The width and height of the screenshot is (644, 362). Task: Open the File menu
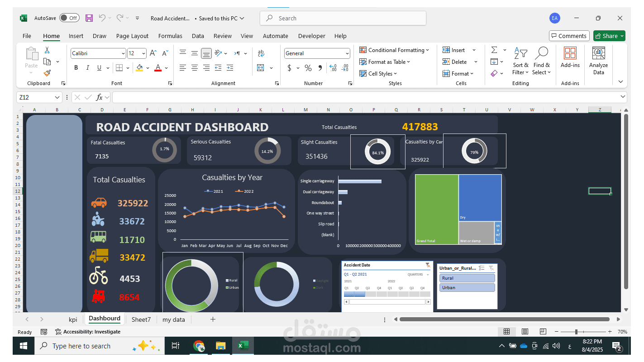tap(27, 36)
